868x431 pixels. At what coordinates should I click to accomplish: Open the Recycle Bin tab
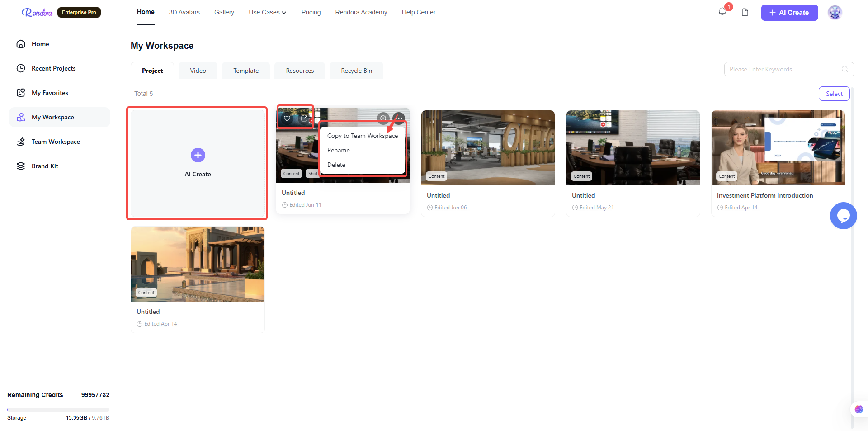click(x=356, y=71)
